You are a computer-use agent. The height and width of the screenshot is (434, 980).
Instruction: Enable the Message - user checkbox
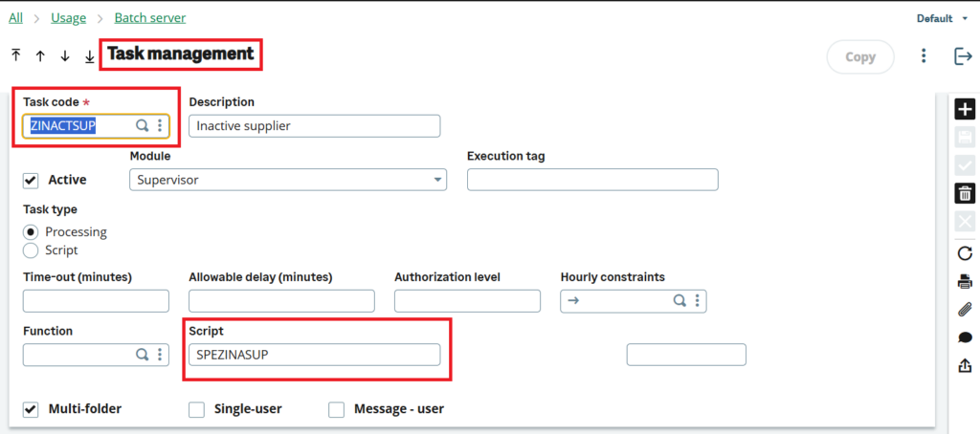coord(337,410)
